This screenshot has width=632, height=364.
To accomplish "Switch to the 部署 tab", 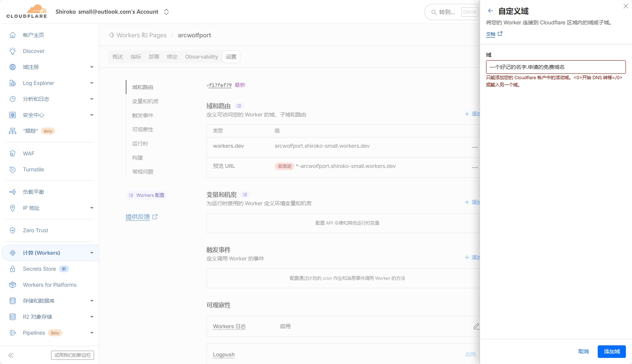I will (x=154, y=57).
